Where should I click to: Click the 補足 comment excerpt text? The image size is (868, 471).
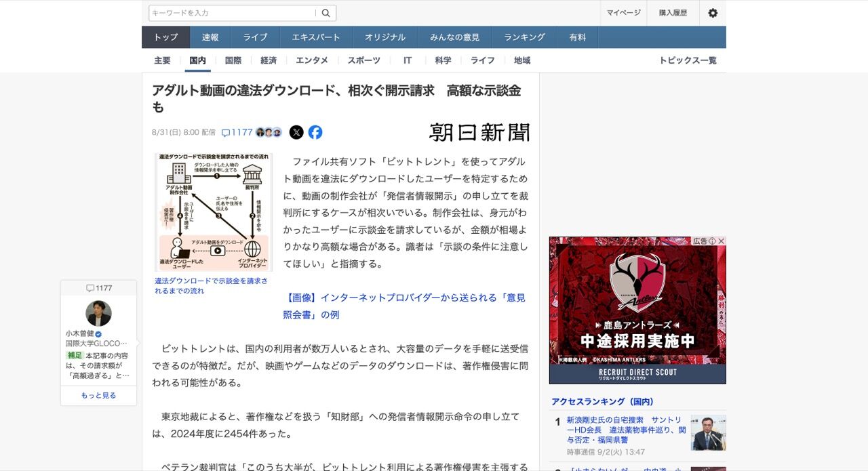(98, 365)
